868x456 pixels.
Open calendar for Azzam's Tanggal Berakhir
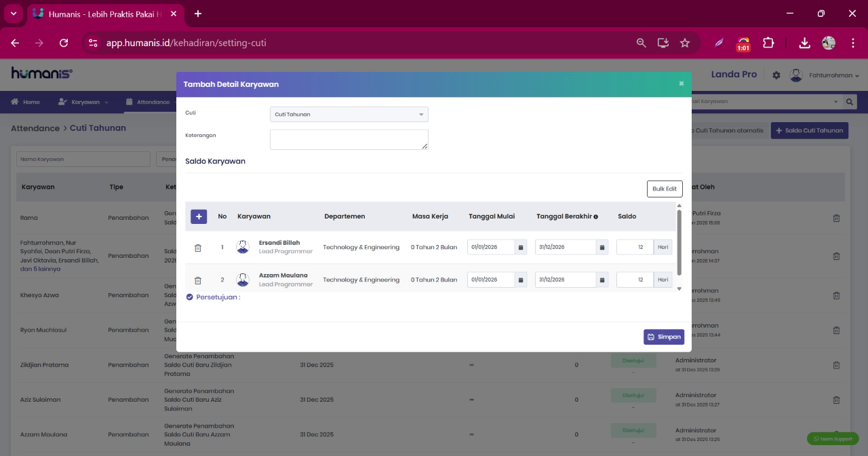[x=602, y=280]
